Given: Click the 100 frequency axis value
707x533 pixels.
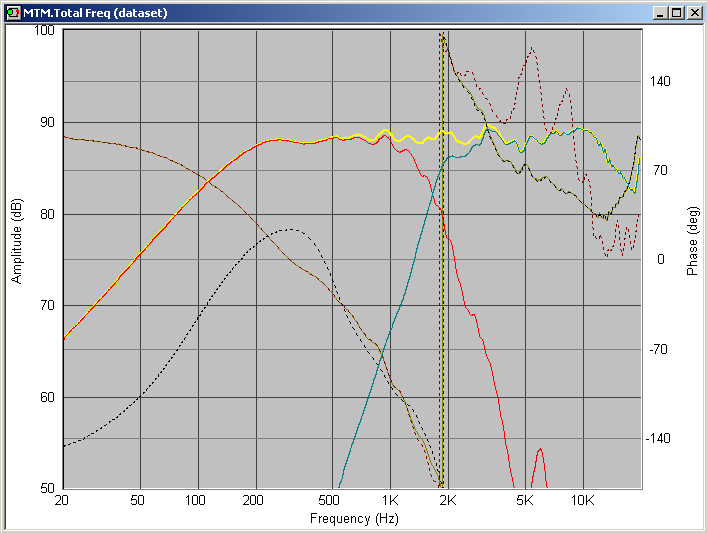Looking at the screenshot, I should [195, 500].
